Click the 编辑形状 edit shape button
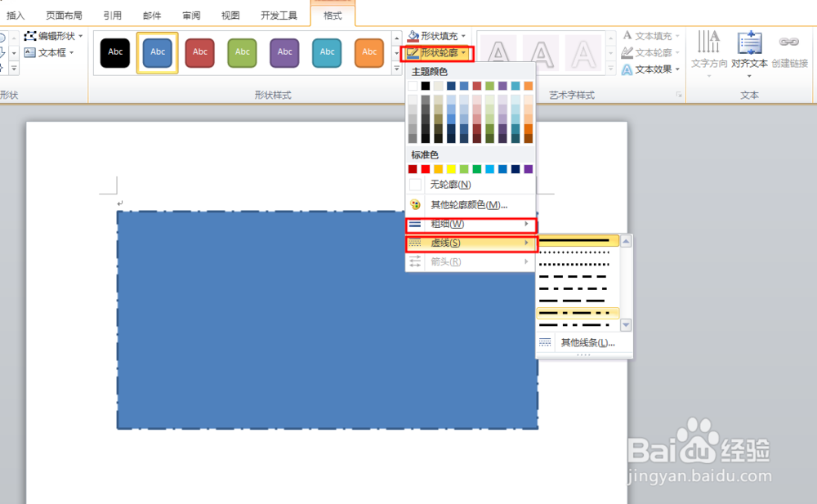The image size is (817, 504). 54,36
